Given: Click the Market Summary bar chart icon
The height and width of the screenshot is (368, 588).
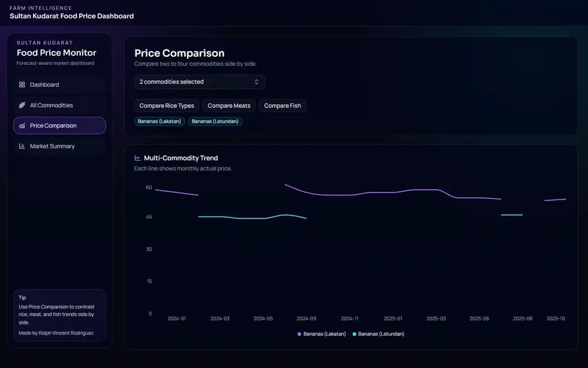Looking at the screenshot, I should 22,146.
